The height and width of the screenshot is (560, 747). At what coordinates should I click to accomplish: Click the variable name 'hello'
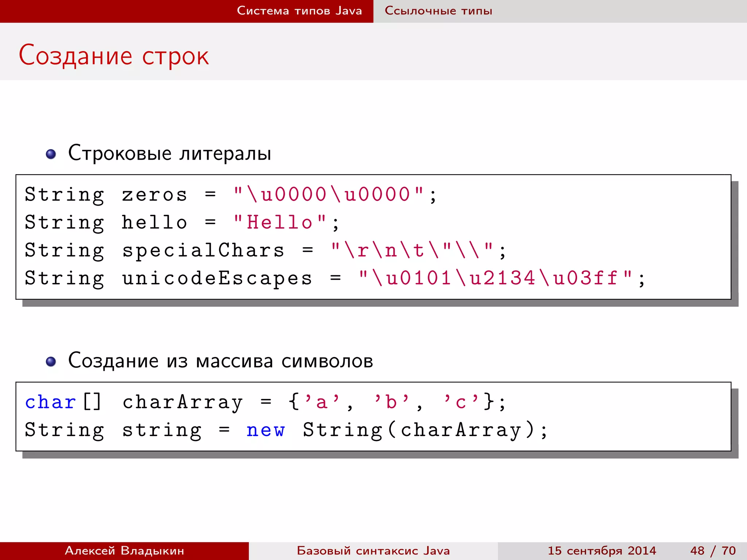click(155, 222)
